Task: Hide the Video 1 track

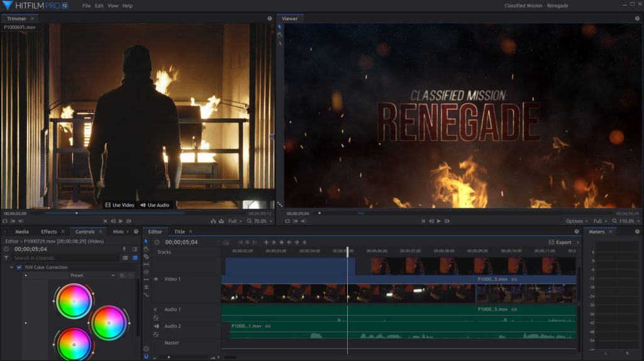Action: click(x=155, y=279)
